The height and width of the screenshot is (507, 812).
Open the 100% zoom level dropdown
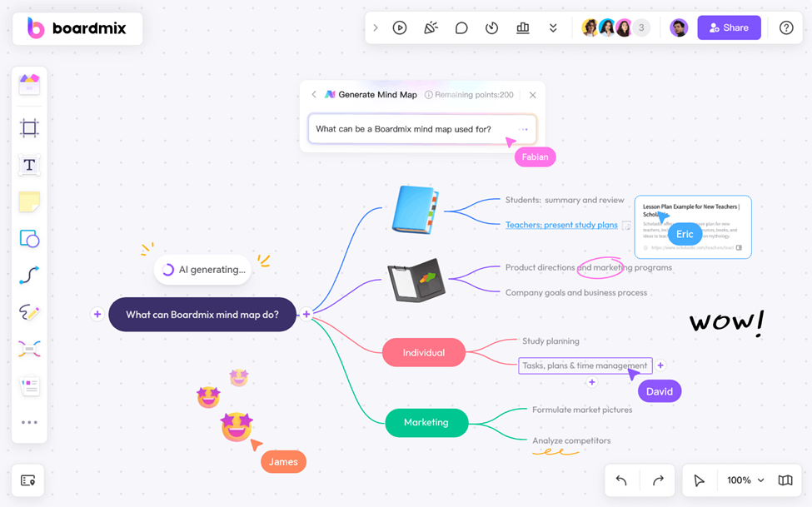click(x=742, y=480)
